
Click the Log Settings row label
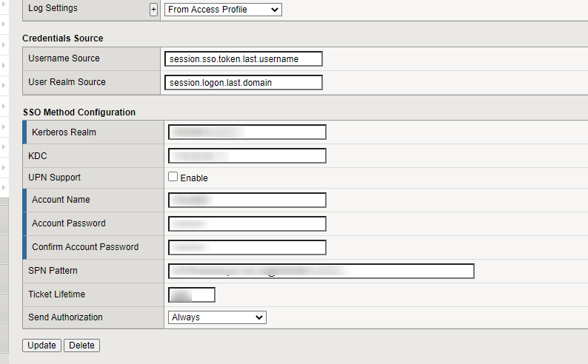click(x=53, y=8)
